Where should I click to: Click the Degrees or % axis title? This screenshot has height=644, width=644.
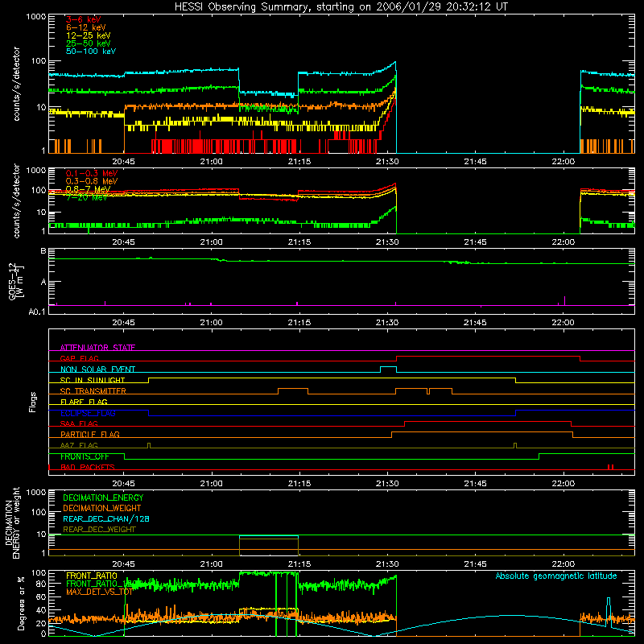(x=21, y=604)
